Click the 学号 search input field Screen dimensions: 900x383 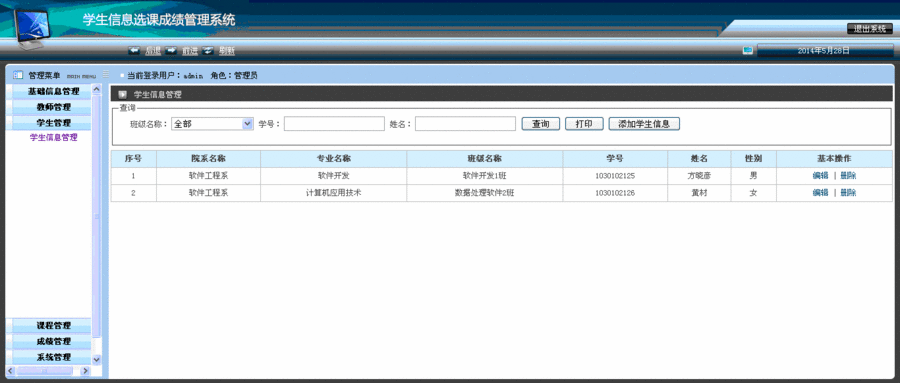pos(334,123)
